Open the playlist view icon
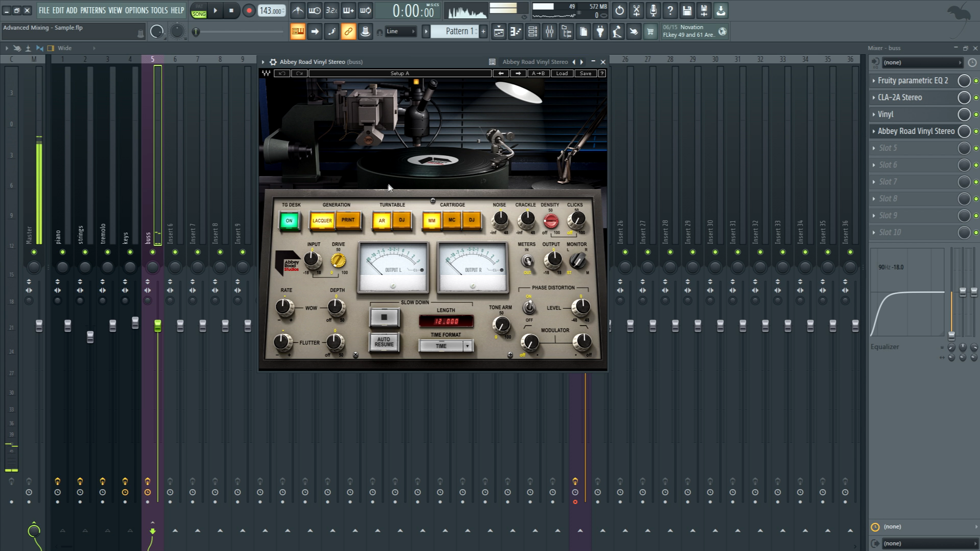 click(x=499, y=32)
